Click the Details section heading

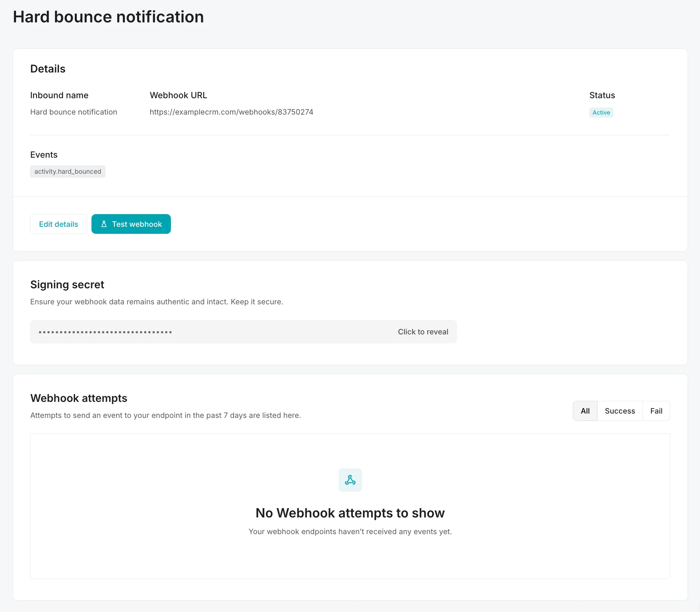click(x=48, y=68)
